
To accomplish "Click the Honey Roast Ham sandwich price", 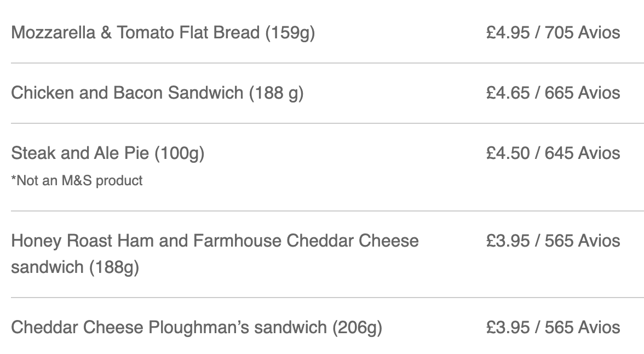I will pos(553,241).
